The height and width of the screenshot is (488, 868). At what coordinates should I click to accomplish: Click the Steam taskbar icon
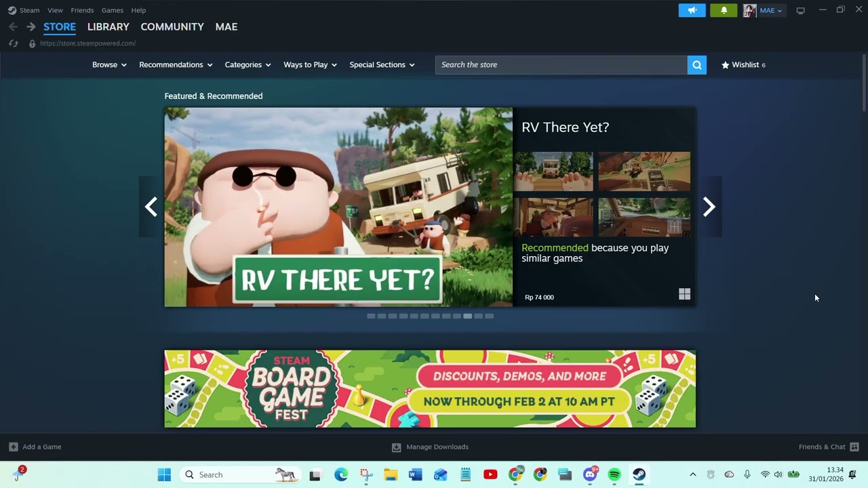coord(639,474)
